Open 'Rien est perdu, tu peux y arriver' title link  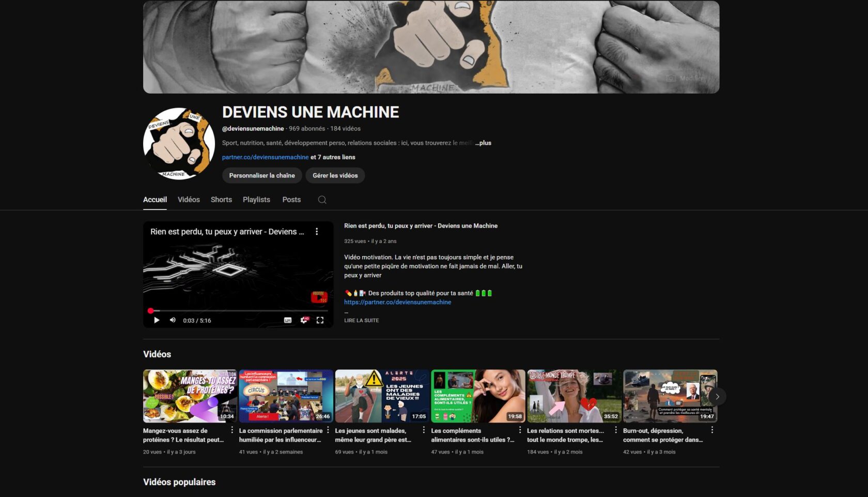pos(421,226)
